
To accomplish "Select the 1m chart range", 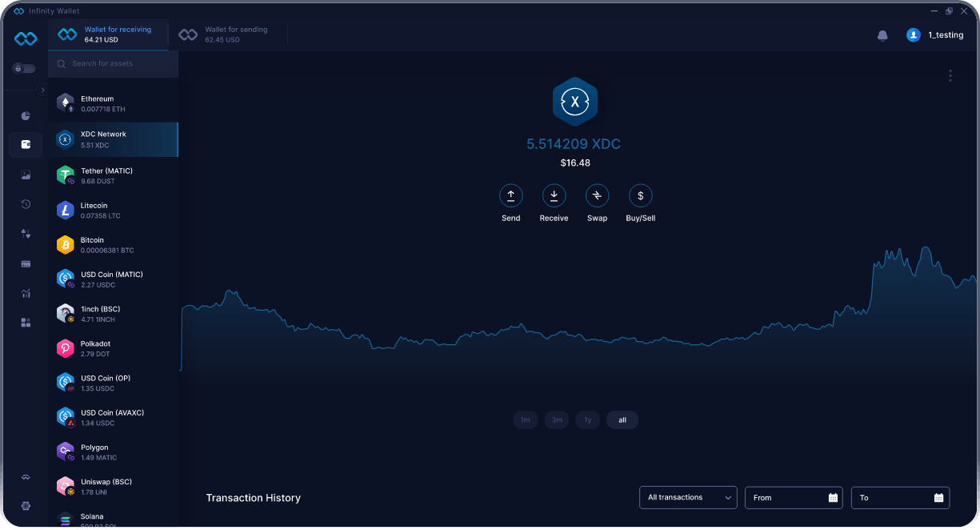I will tap(526, 420).
